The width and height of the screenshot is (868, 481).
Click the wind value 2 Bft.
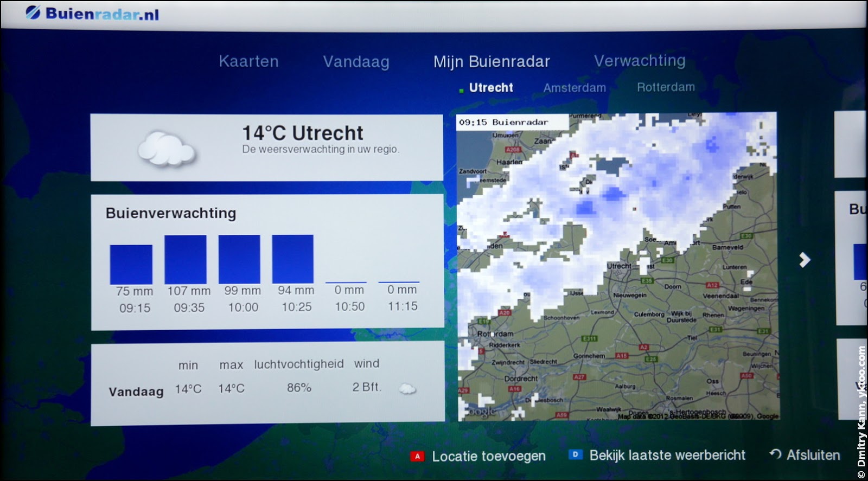click(367, 387)
